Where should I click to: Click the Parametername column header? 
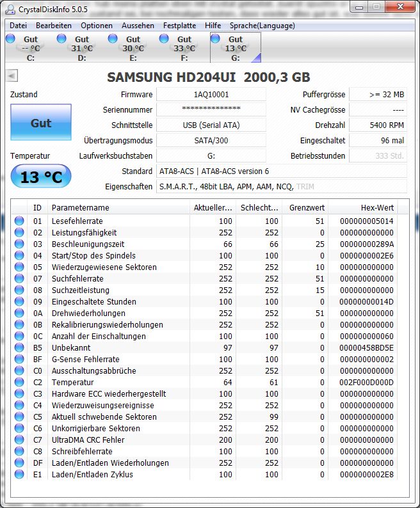coord(118,208)
